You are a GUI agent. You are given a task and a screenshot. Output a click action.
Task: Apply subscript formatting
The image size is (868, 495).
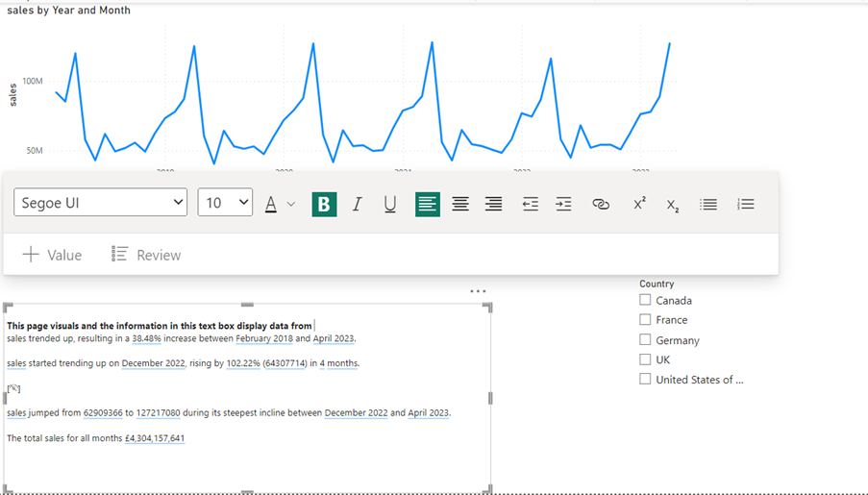click(x=673, y=205)
